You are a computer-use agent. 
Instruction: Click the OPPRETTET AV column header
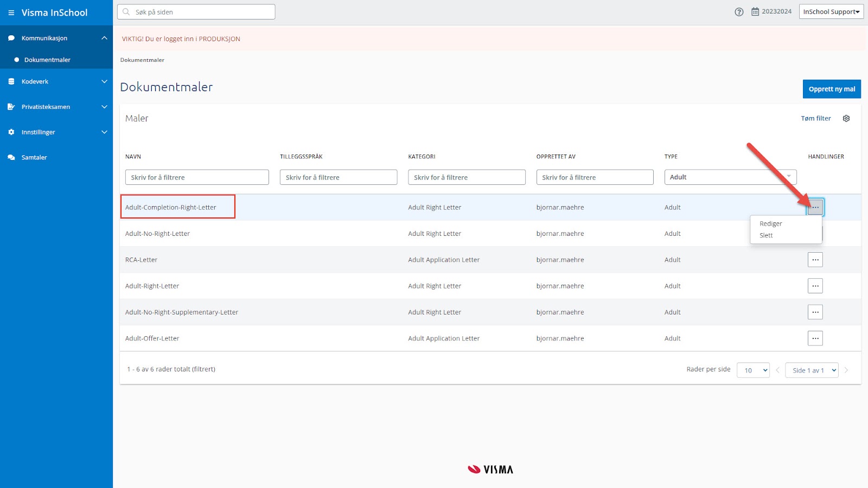point(556,157)
